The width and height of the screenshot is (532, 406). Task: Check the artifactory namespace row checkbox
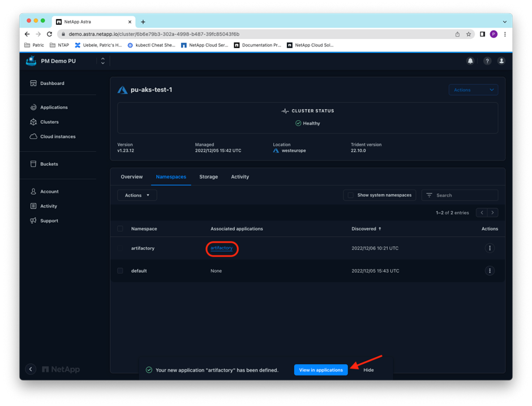pos(120,248)
